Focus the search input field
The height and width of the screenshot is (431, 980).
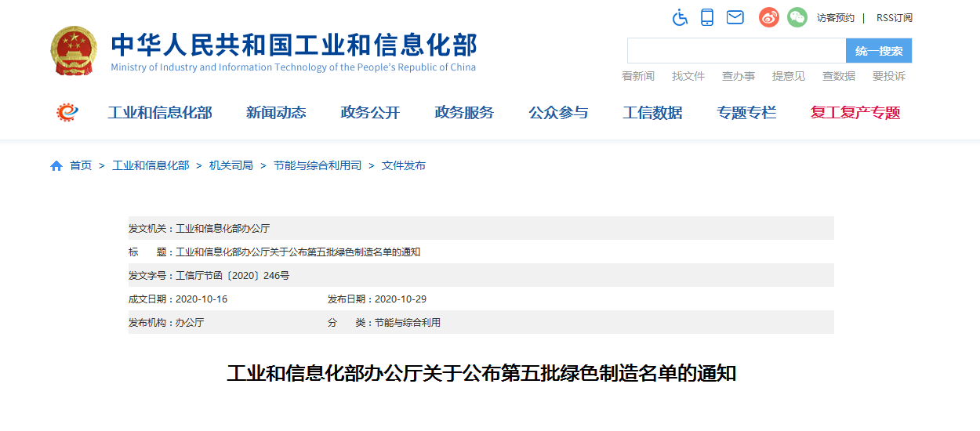click(x=735, y=51)
